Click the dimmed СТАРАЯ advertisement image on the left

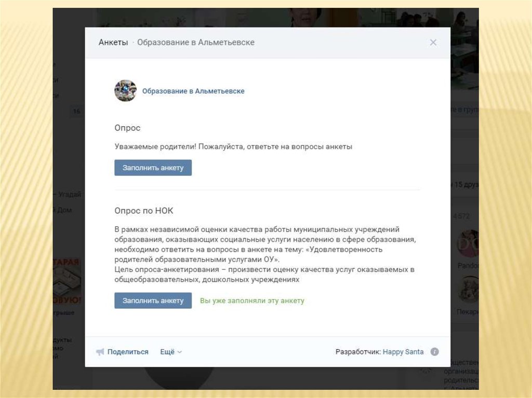[x=67, y=281]
